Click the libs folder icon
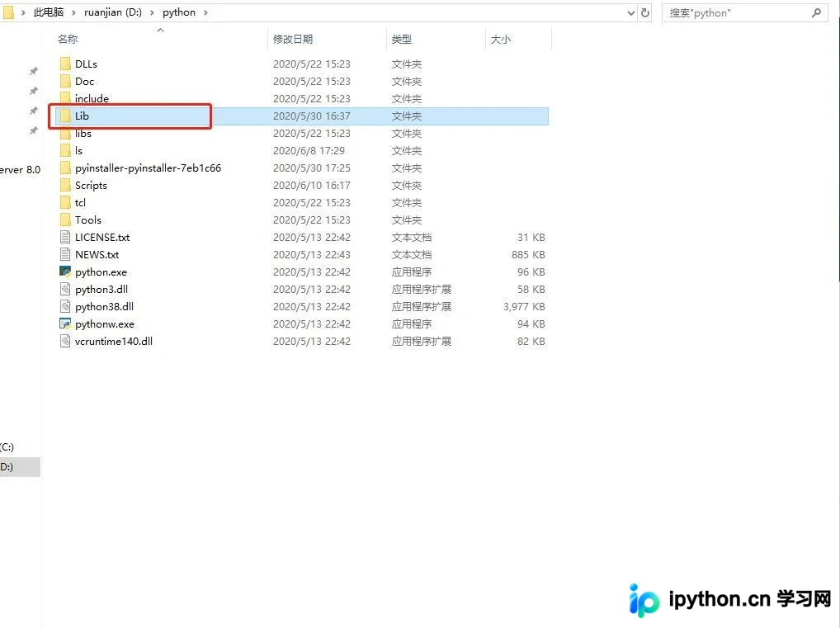Screen dimensions: 840x628 click(x=65, y=134)
